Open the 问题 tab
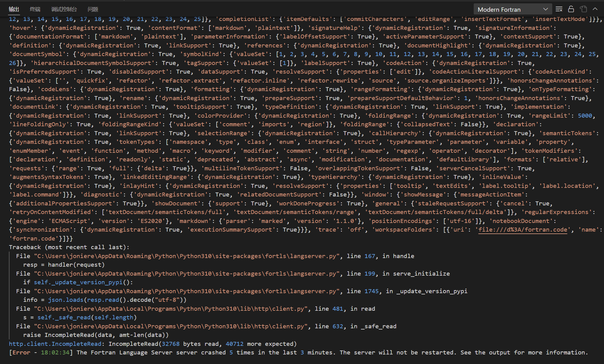The height and width of the screenshot is (364, 604). tap(92, 9)
